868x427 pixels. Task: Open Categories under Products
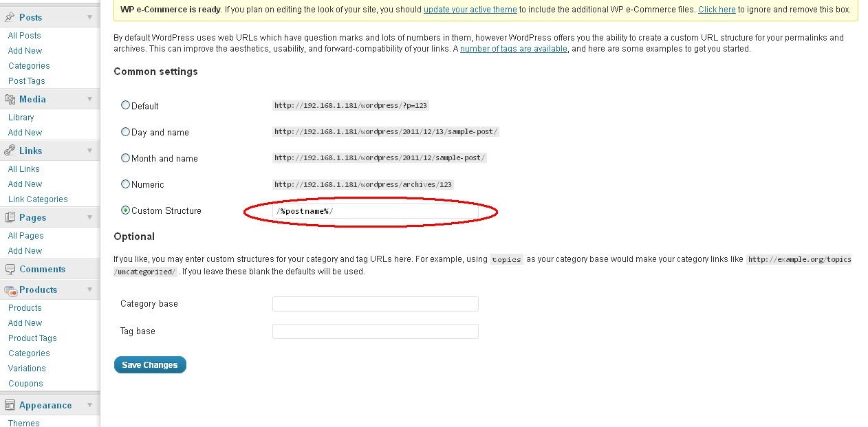click(x=29, y=353)
